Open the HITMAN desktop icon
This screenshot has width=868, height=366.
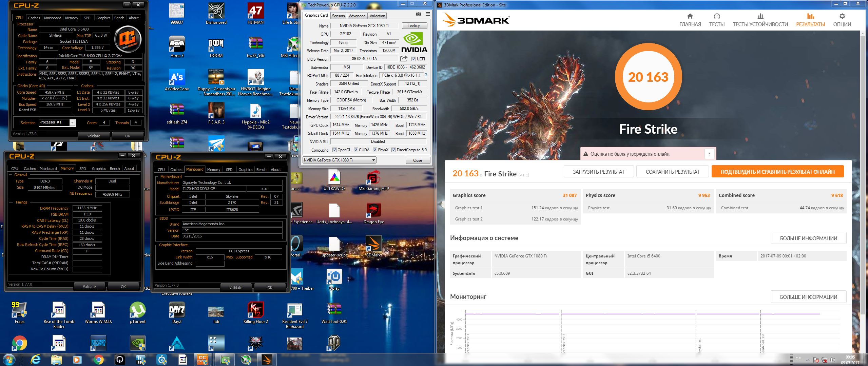(x=255, y=14)
